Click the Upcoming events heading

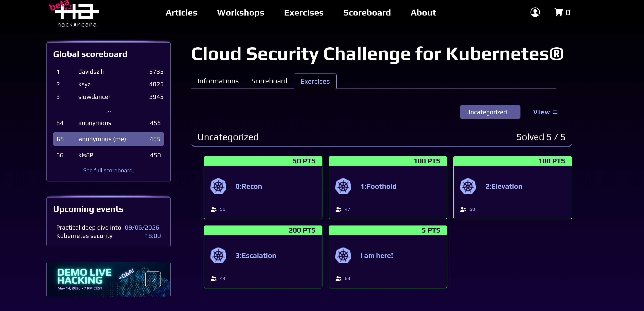click(x=88, y=209)
